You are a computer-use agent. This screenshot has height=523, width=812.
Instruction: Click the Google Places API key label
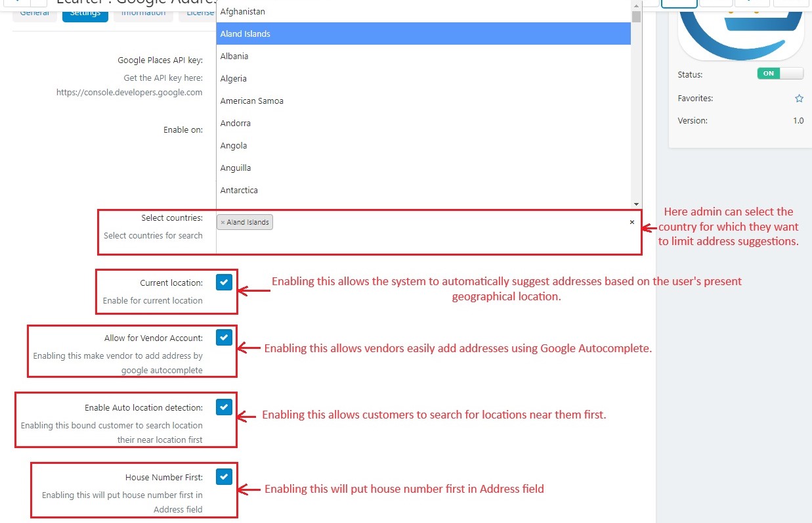point(160,60)
